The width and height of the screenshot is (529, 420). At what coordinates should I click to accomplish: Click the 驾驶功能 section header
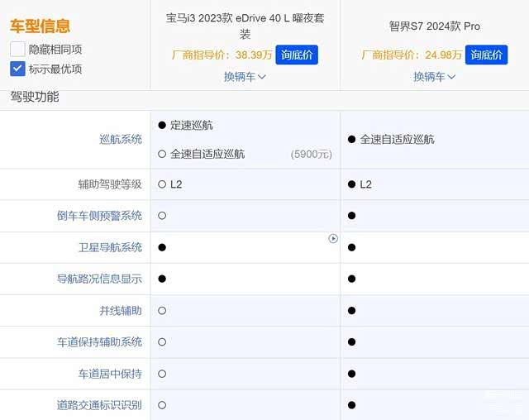35,97
